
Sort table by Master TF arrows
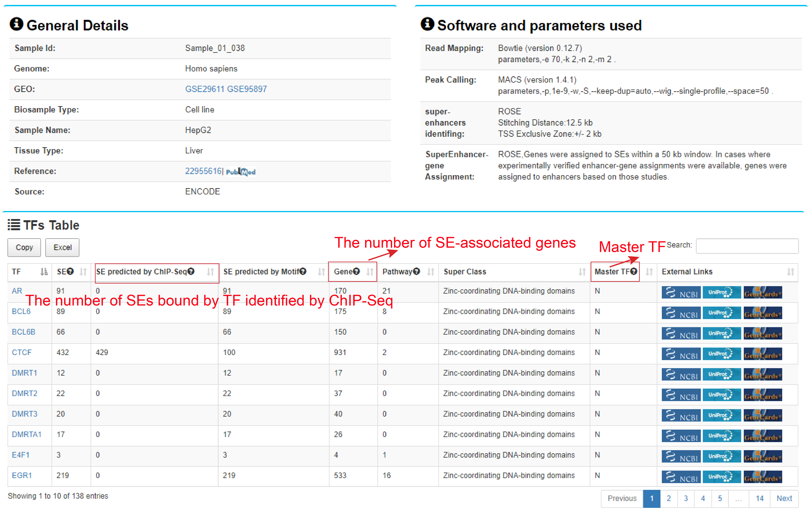point(649,272)
